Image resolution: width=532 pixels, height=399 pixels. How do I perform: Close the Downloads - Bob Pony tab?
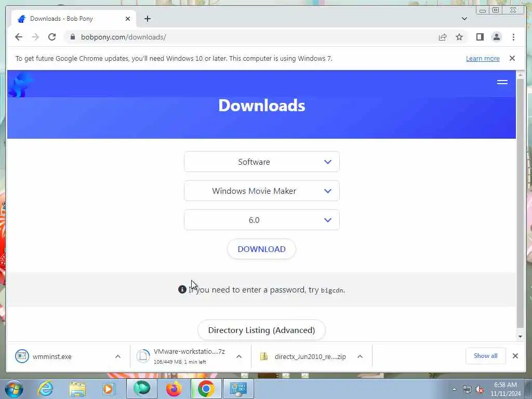[128, 19]
